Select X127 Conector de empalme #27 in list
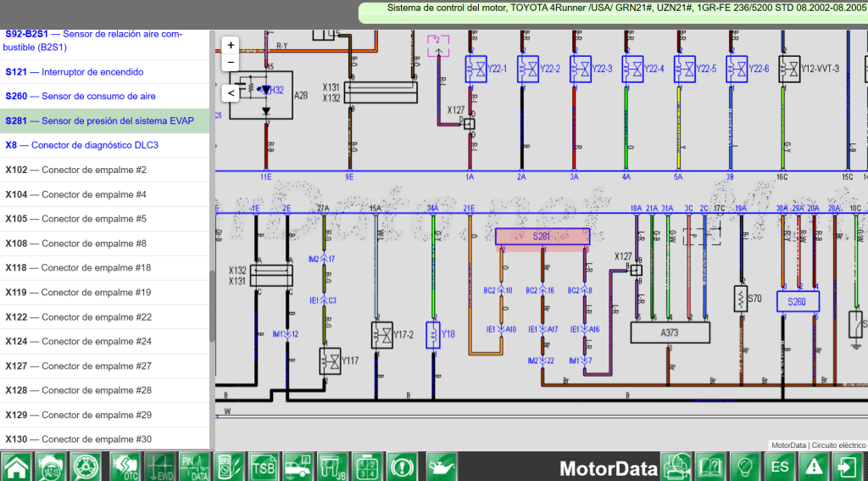The height and width of the screenshot is (481, 868). pyautogui.click(x=104, y=366)
